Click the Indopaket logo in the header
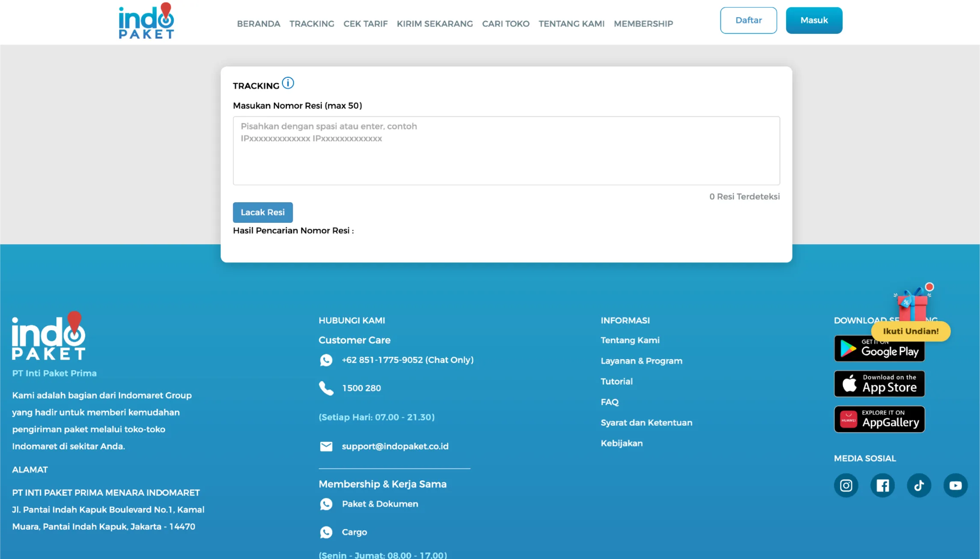This screenshot has width=980, height=559. (x=146, y=21)
